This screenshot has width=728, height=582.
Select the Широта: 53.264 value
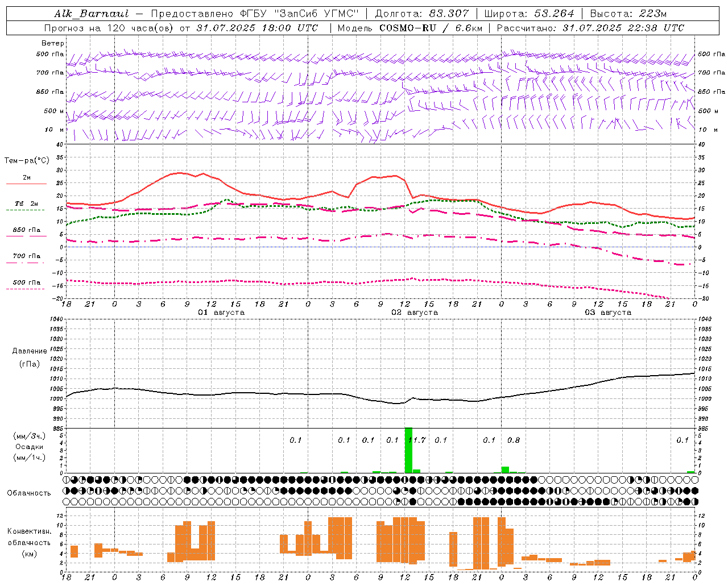529,14
